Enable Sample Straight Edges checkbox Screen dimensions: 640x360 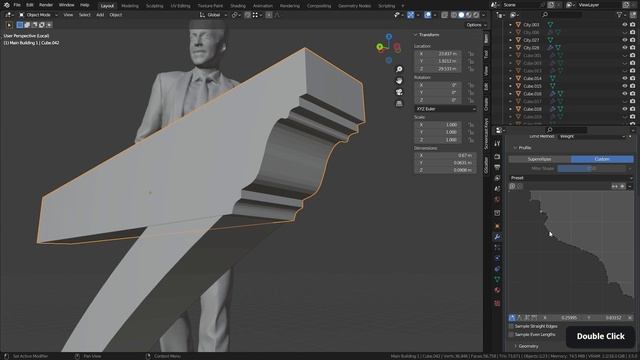pos(511,327)
